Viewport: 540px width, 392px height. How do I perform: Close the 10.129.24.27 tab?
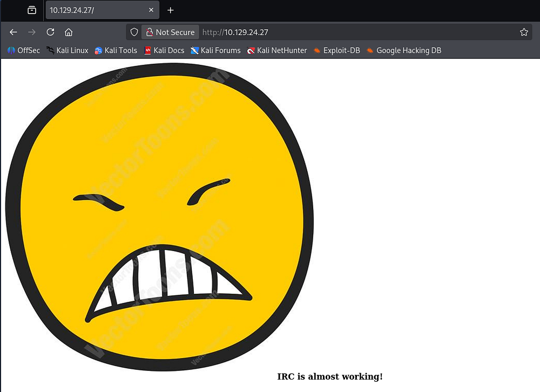(151, 10)
